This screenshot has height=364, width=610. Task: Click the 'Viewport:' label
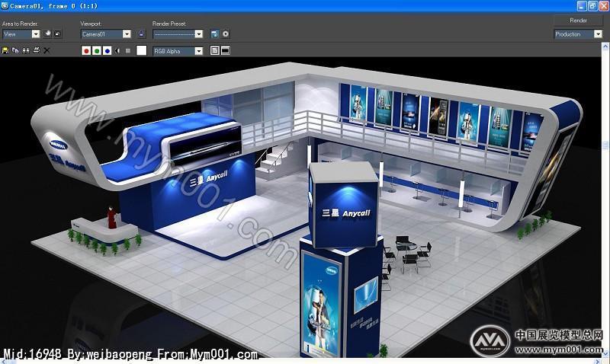91,24
